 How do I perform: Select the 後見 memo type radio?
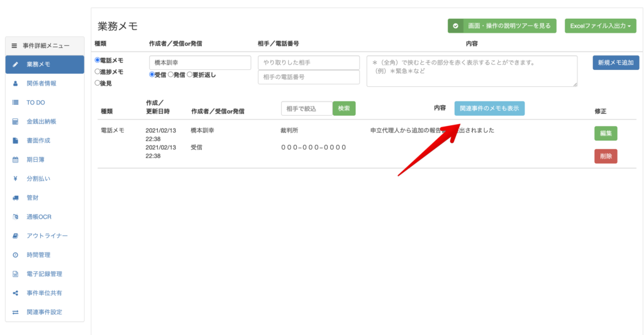(x=97, y=82)
